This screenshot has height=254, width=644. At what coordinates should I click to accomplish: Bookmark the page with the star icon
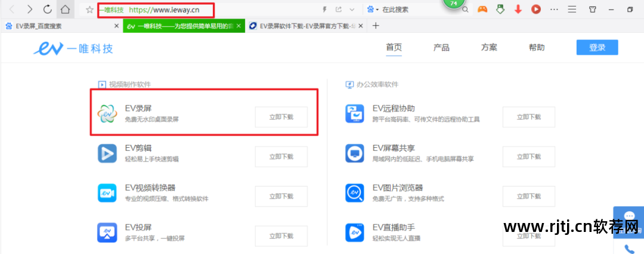[x=89, y=10]
